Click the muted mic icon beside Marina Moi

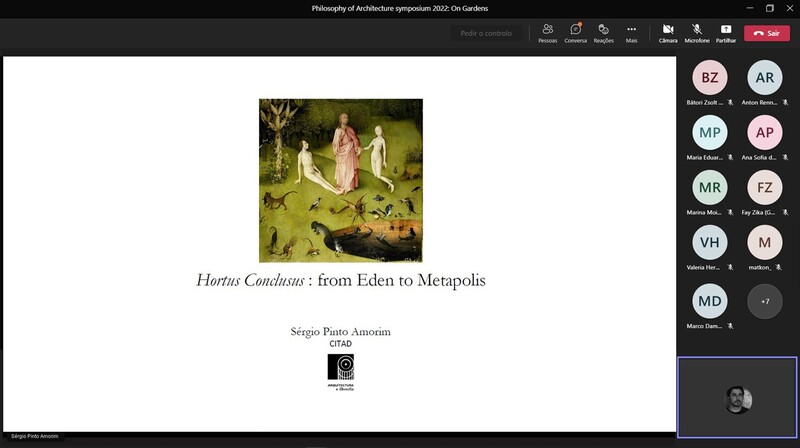(731, 212)
